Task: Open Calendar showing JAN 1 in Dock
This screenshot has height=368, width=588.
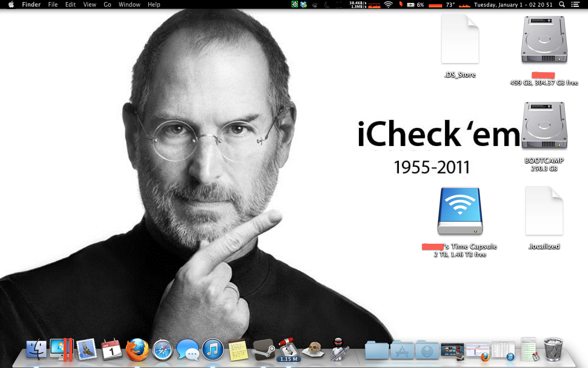Action: coord(111,350)
